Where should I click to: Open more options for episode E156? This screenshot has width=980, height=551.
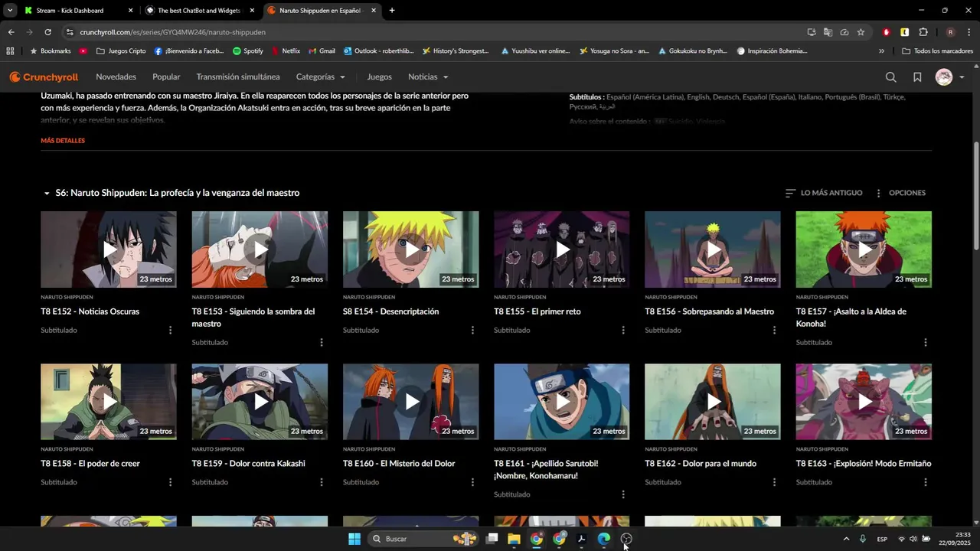[774, 331]
